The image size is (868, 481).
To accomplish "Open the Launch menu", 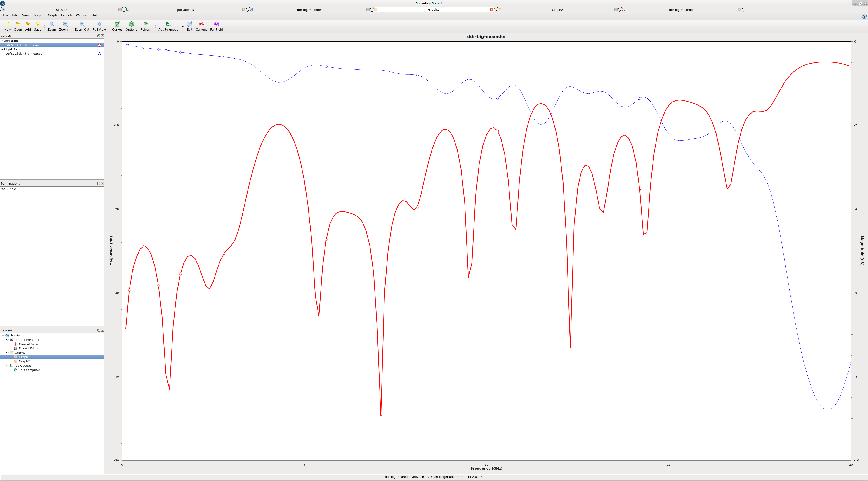I will (66, 16).
